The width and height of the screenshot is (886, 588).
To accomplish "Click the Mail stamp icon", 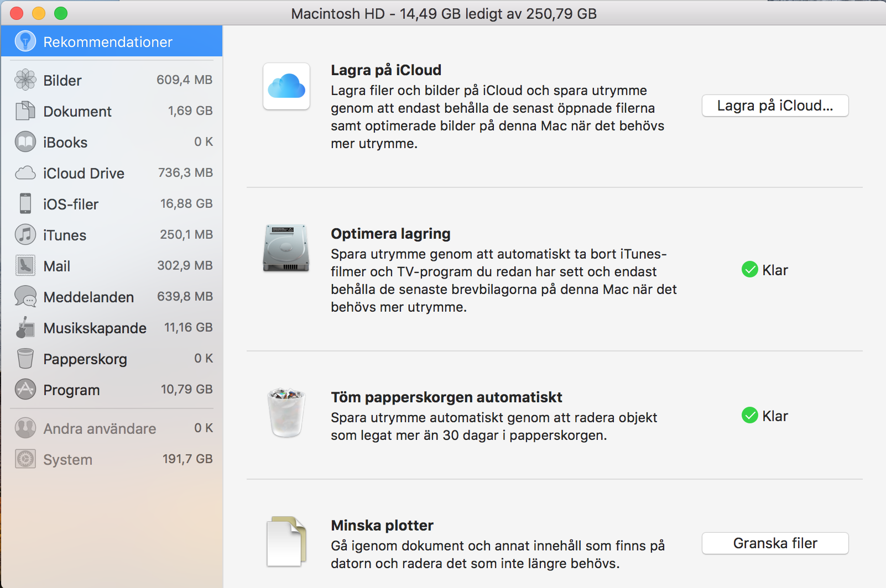I will [25, 266].
